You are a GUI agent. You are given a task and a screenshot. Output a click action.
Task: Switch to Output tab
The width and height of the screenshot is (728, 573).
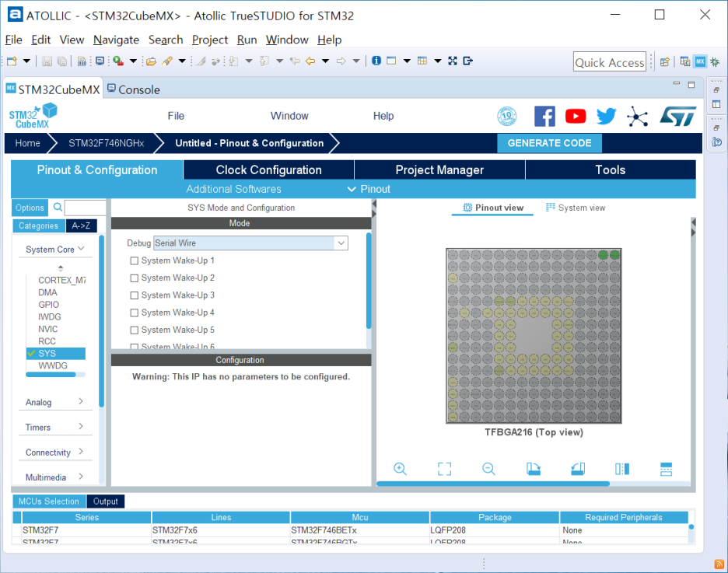coord(106,501)
